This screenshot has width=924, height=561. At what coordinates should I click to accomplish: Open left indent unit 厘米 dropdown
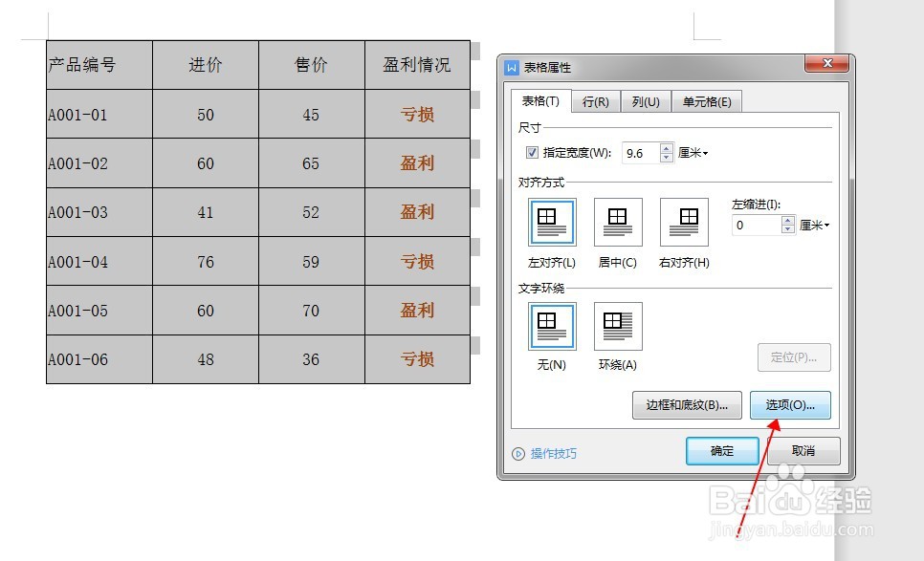[814, 225]
